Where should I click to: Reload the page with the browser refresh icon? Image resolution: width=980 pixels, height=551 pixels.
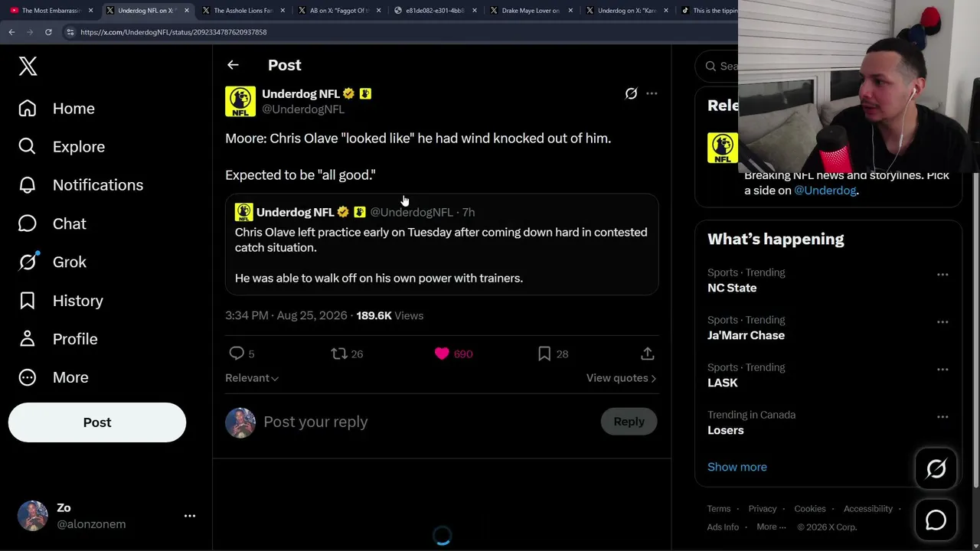[x=48, y=32]
